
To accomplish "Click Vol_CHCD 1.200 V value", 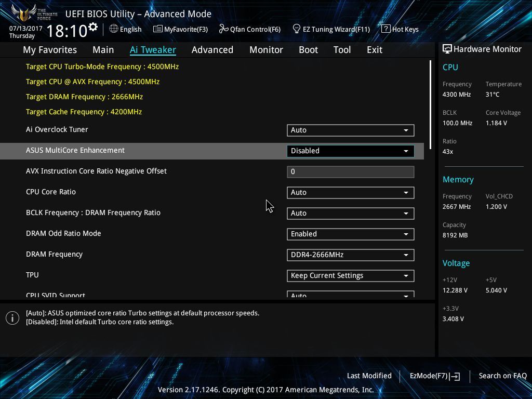I will pos(496,207).
